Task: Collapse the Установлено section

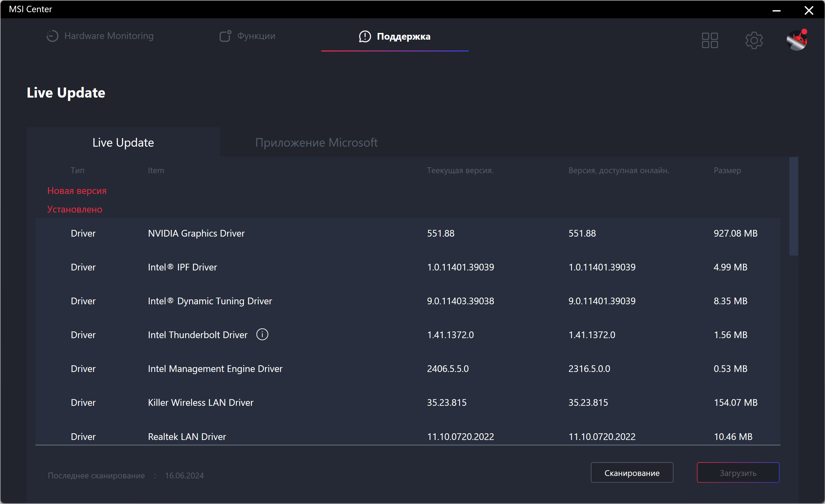Action: point(75,209)
